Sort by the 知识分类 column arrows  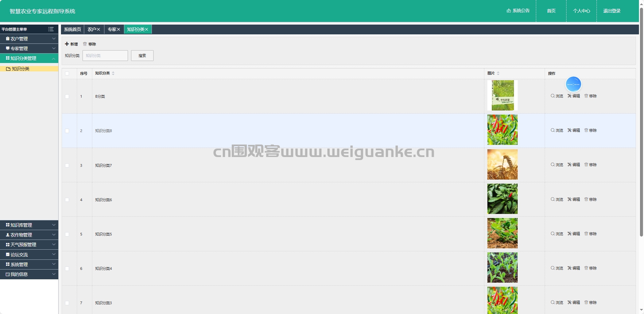point(113,73)
